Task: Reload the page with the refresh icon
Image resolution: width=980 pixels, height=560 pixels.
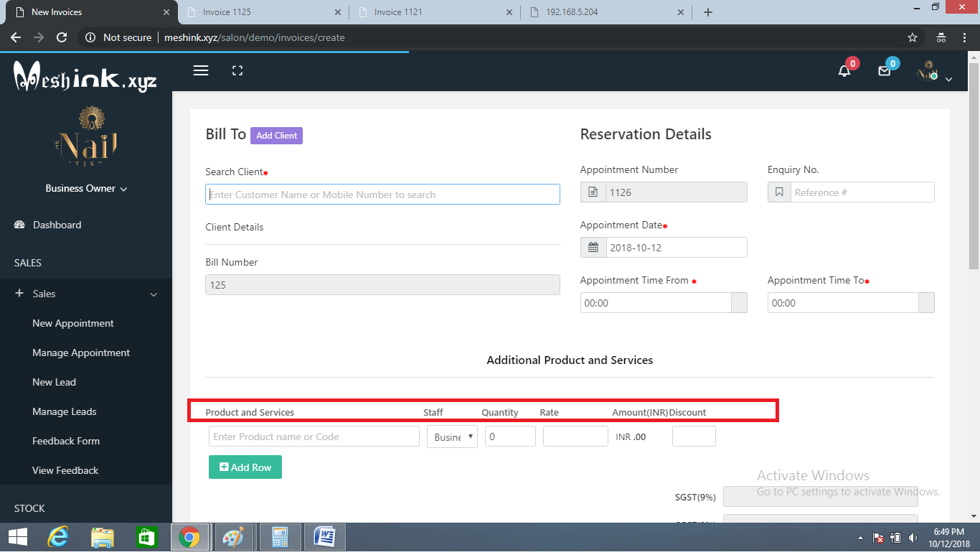Action: click(x=62, y=37)
